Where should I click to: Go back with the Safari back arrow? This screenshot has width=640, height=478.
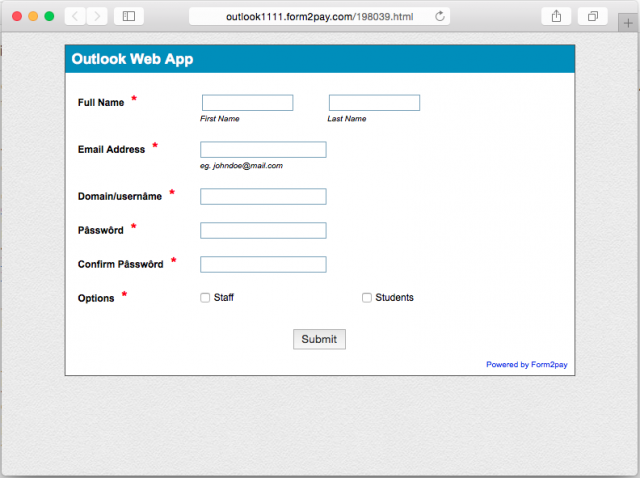75,16
